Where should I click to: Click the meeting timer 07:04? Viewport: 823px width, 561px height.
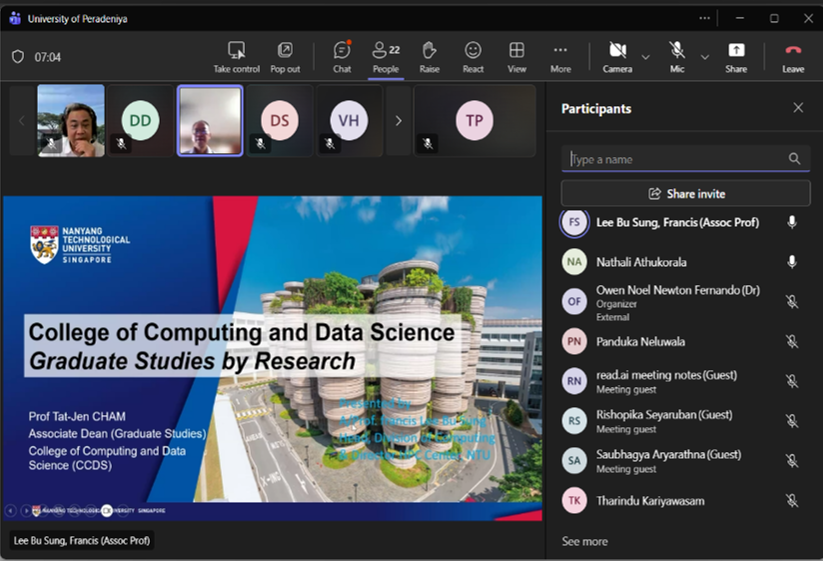[48, 57]
